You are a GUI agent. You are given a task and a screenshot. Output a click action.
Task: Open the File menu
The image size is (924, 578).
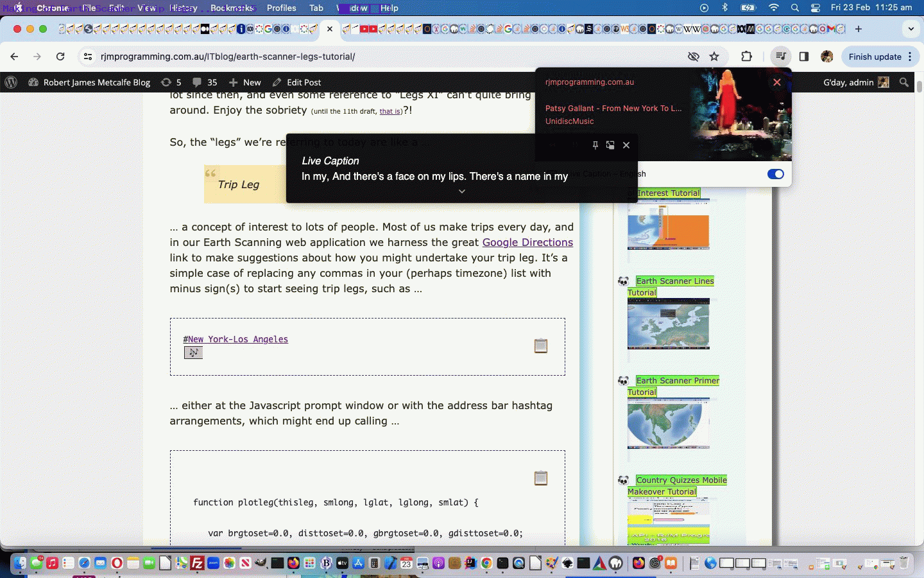point(89,8)
